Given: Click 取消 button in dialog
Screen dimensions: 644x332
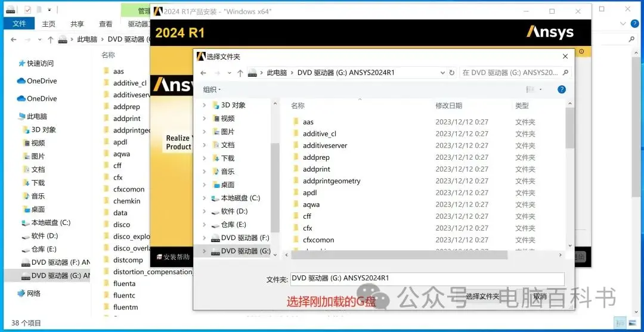Looking at the screenshot, I should coord(540,296).
